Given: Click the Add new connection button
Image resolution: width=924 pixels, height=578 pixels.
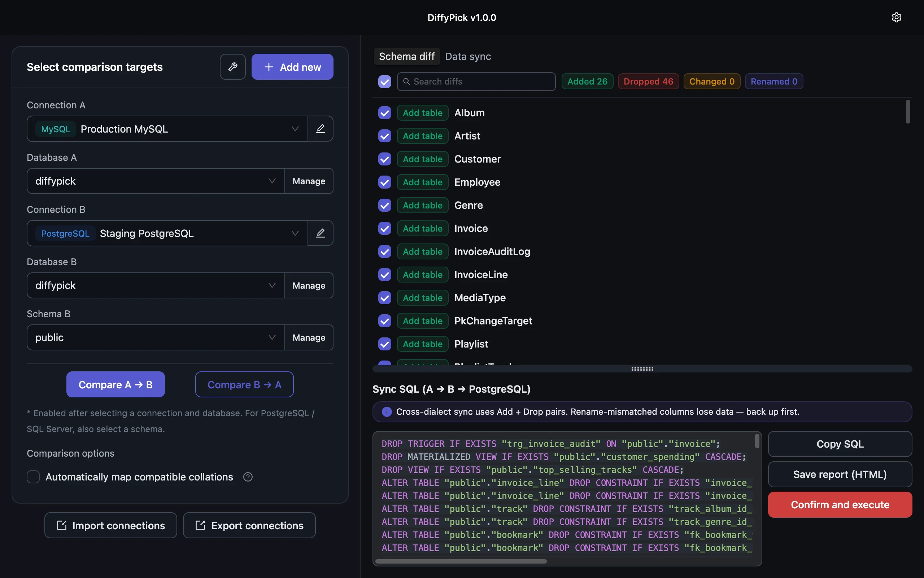Looking at the screenshot, I should tap(292, 67).
